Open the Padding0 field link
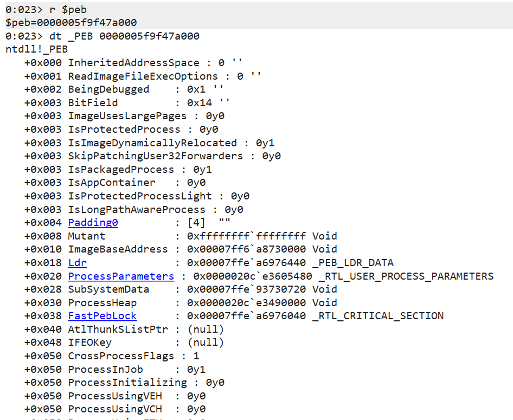The image size is (513, 420). 93,223
